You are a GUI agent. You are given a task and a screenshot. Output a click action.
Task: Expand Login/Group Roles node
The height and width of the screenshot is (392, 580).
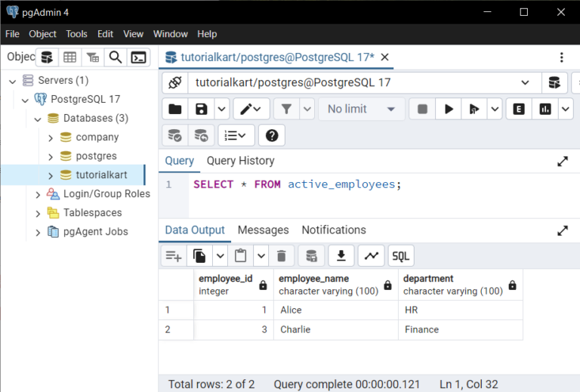tap(38, 195)
